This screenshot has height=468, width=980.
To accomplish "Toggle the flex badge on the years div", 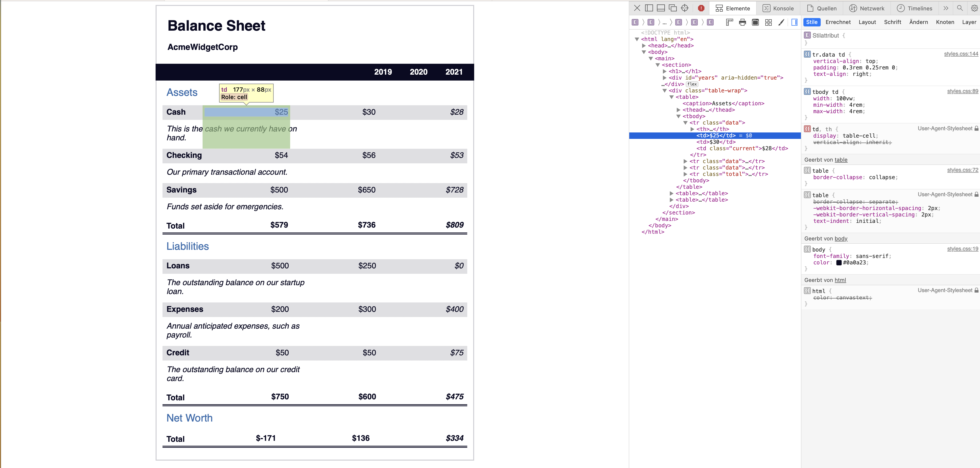I will tap(692, 84).
